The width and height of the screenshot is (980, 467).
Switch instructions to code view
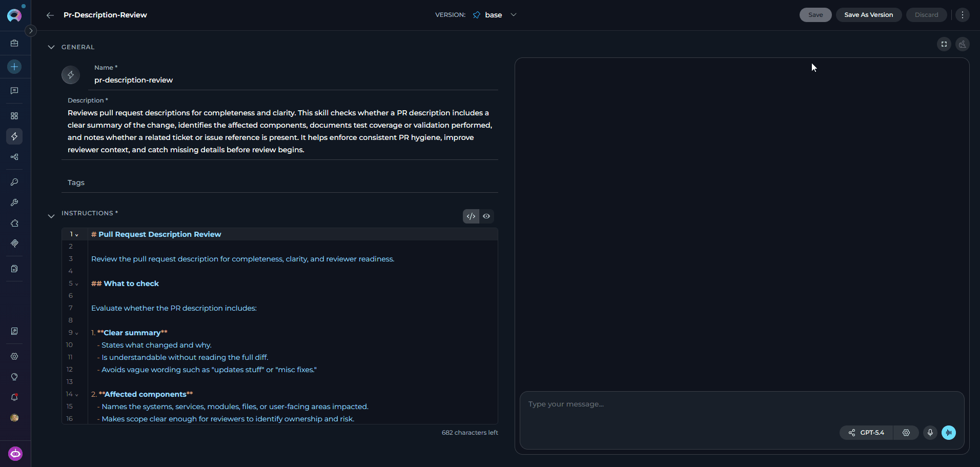tap(471, 216)
